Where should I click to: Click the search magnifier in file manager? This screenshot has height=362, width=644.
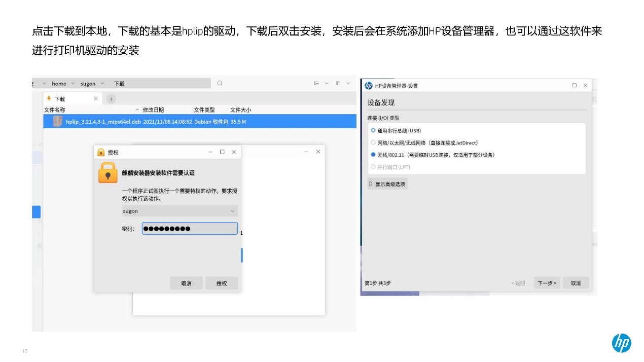click(x=220, y=83)
